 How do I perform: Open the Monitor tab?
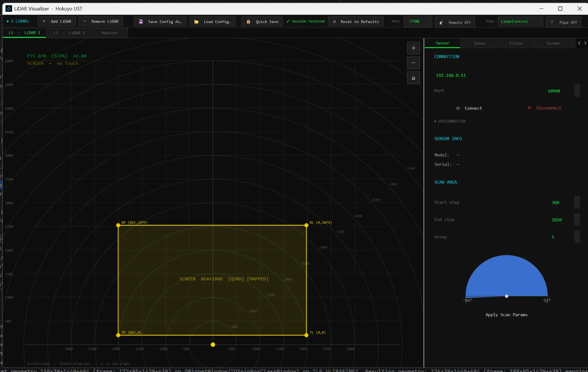click(110, 33)
